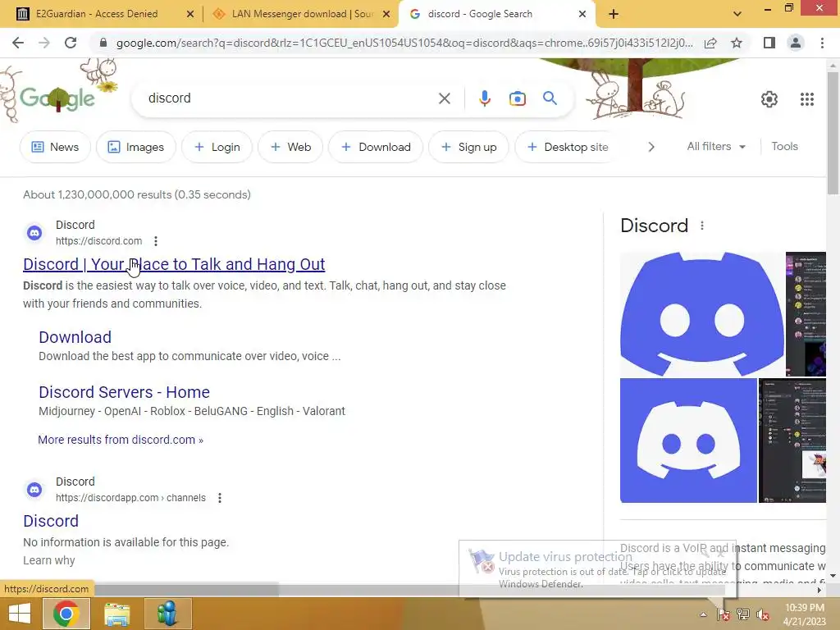Open Discord Servers - Home link
840x630 pixels.
click(x=125, y=392)
